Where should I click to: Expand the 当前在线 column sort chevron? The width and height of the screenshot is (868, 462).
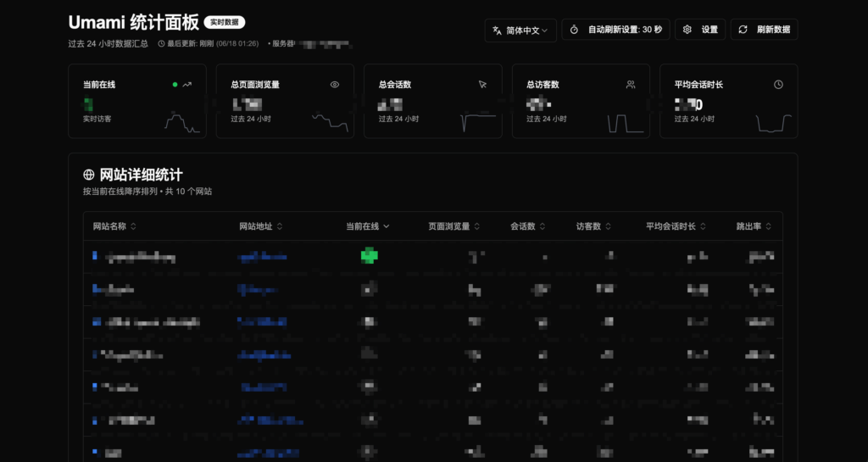387,226
